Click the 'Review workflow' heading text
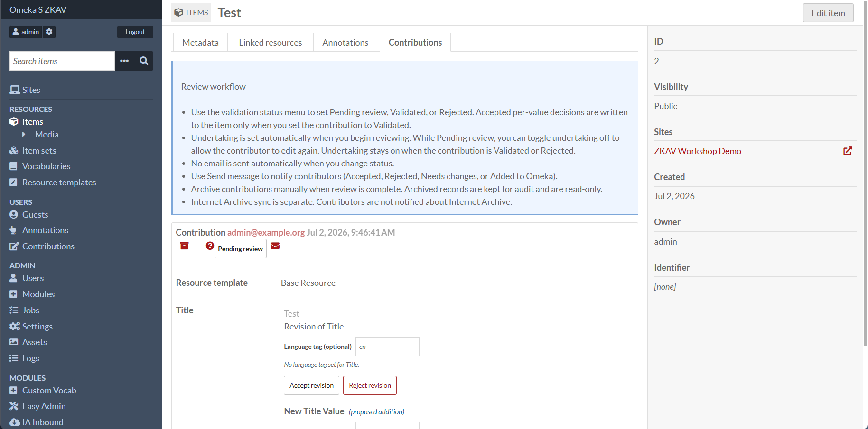868x429 pixels. tap(213, 87)
